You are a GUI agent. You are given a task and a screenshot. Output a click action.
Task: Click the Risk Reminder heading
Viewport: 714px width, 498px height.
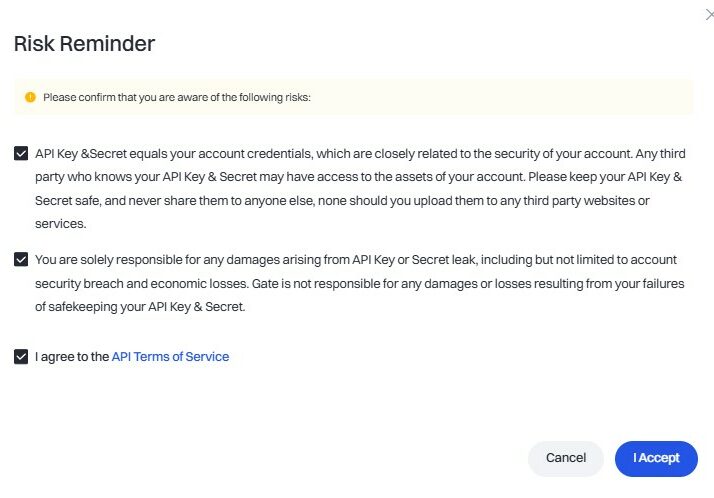(x=85, y=44)
